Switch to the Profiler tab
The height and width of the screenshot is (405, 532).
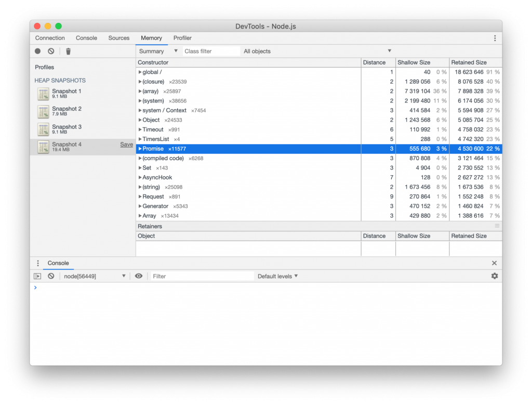[182, 38]
